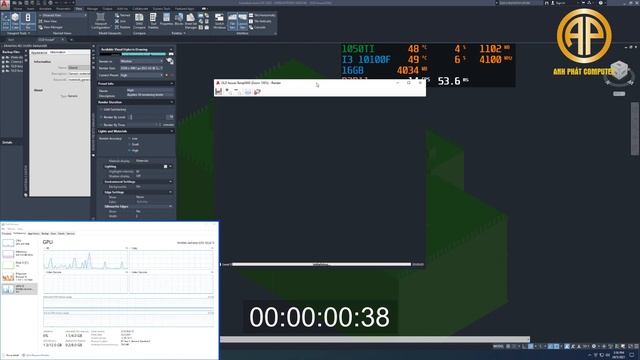Click Switch Windows in Interface panel
The width and height of the screenshot is (640, 360).
tap(220, 21)
